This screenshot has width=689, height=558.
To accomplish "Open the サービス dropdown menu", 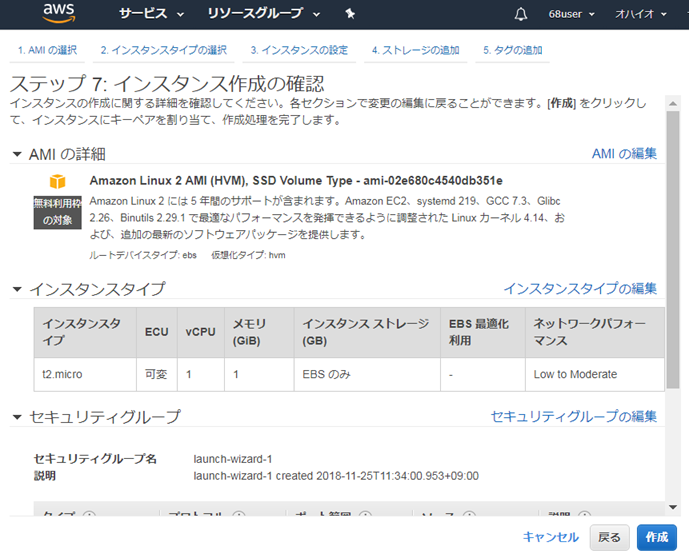I will [x=151, y=14].
